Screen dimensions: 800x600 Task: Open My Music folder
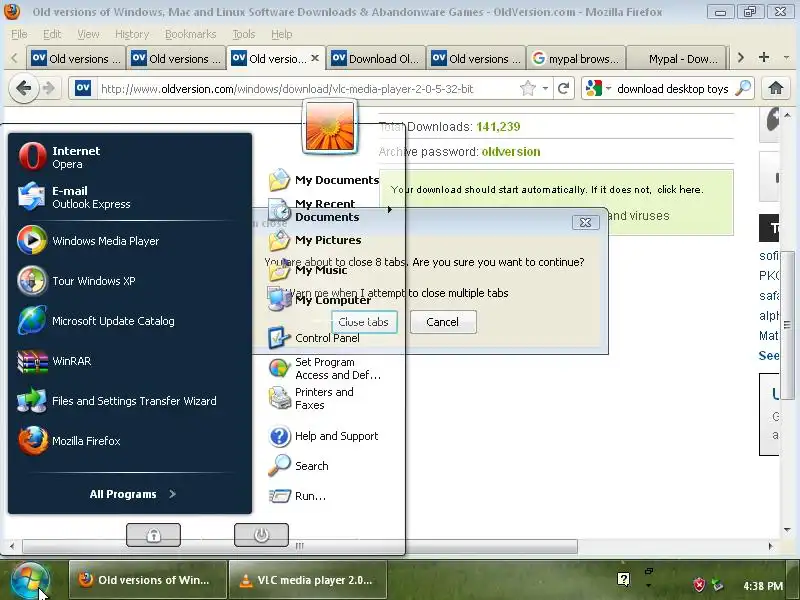pos(308,270)
